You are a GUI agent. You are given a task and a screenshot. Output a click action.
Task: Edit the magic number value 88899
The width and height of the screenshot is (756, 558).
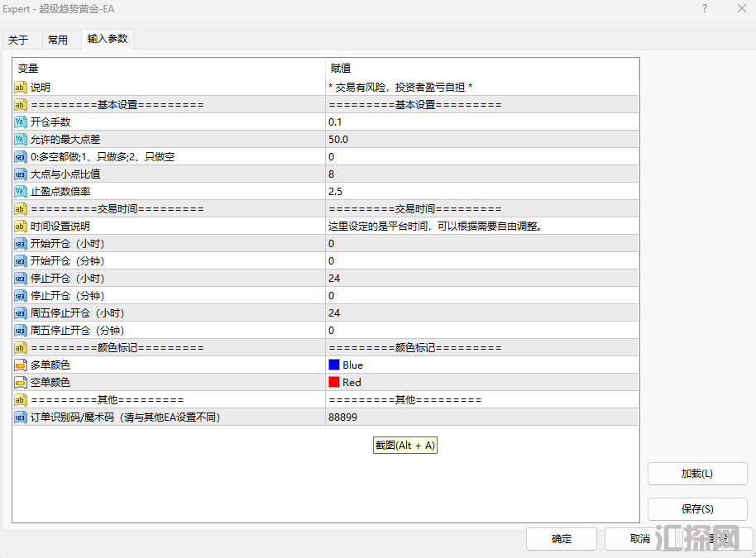tap(342, 417)
